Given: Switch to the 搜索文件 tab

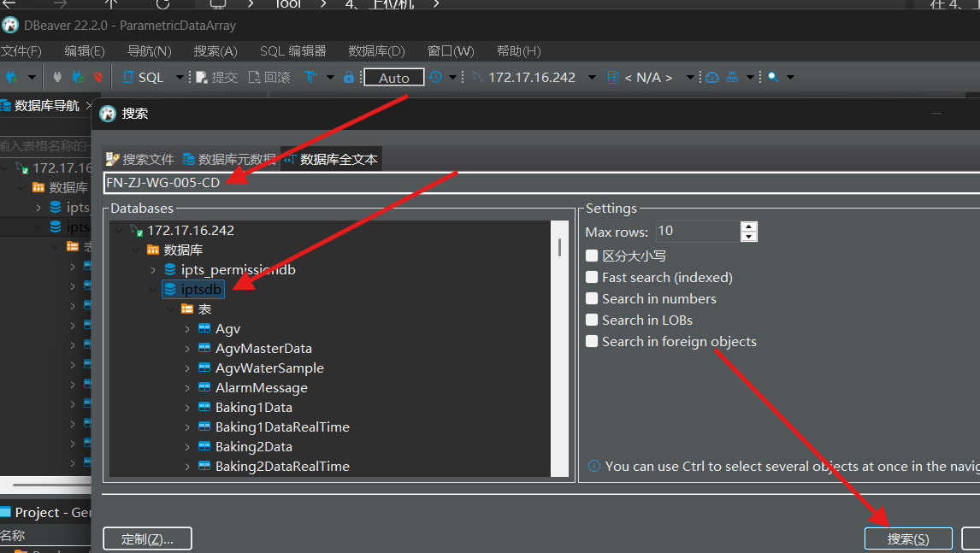Looking at the screenshot, I should [x=140, y=159].
